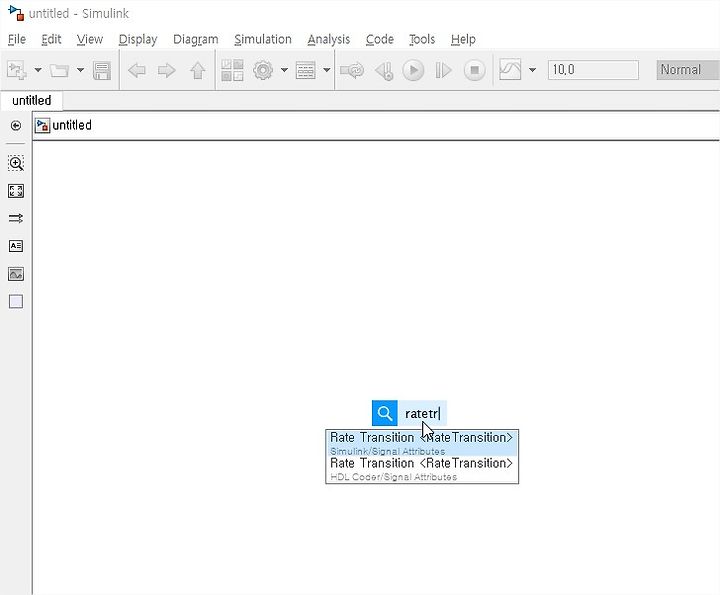Open the Diagram menu
This screenshot has width=720, height=595.
tap(196, 39)
